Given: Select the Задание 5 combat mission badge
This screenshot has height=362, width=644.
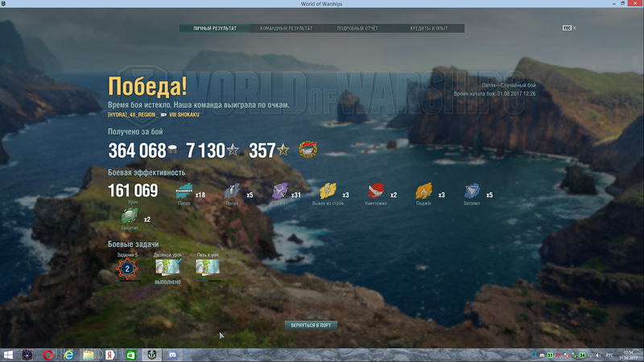Looking at the screenshot, I should (126, 269).
